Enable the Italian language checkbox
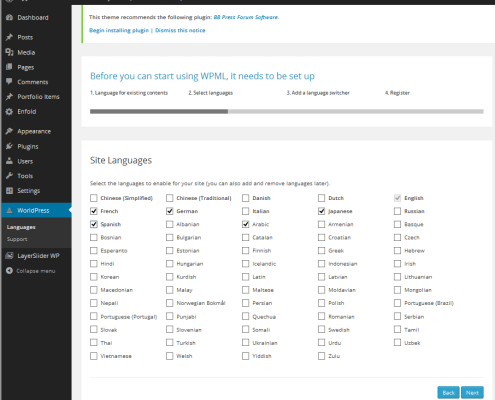 pos(246,211)
